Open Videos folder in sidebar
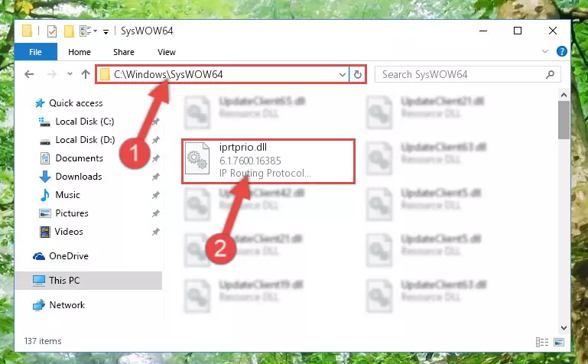The width and height of the screenshot is (588, 364). coord(69,232)
